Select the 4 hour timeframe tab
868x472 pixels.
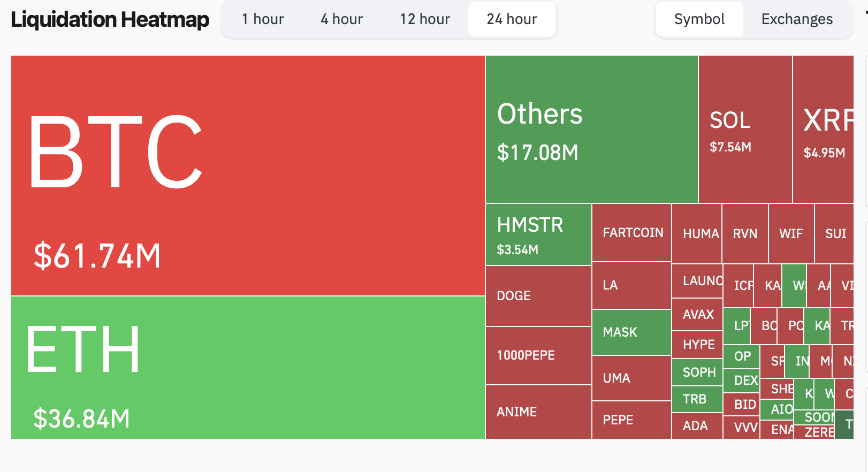pos(341,19)
